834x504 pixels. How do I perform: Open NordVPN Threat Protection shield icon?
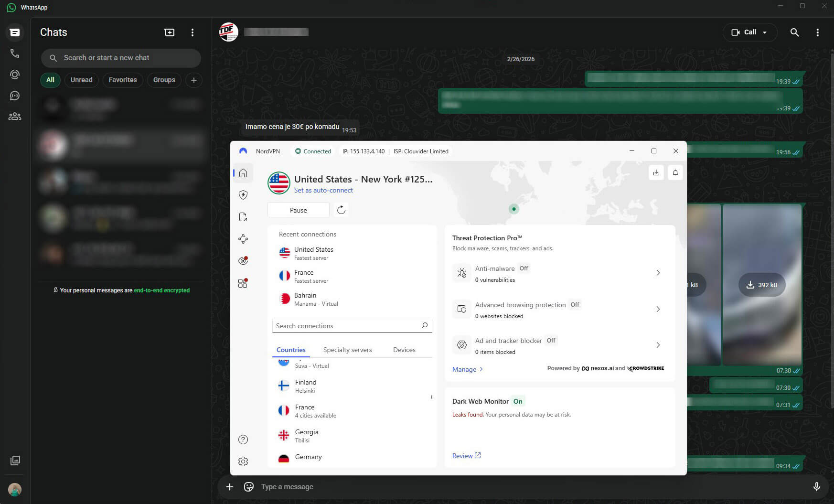click(243, 195)
